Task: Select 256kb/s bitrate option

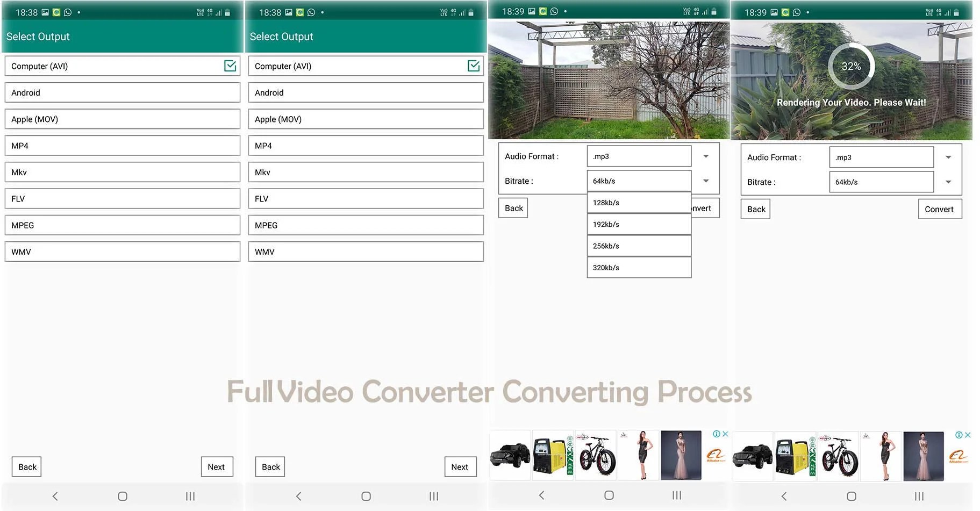Action: click(x=639, y=246)
